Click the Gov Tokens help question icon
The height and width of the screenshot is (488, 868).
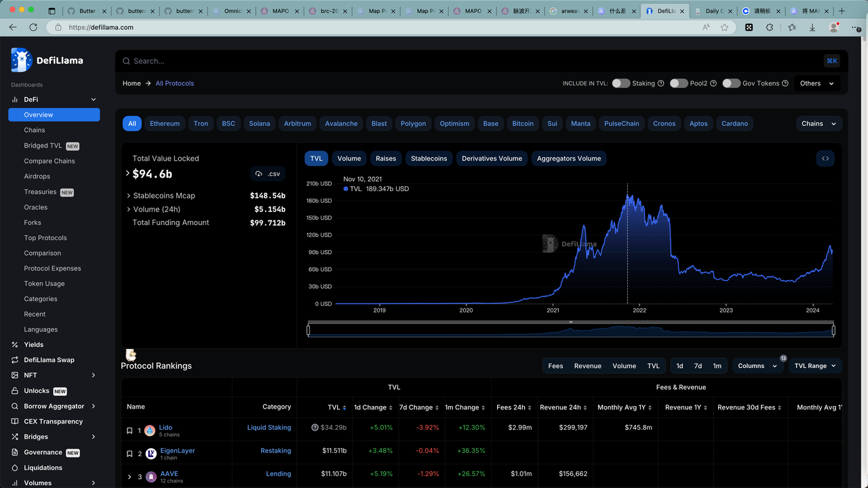785,83
